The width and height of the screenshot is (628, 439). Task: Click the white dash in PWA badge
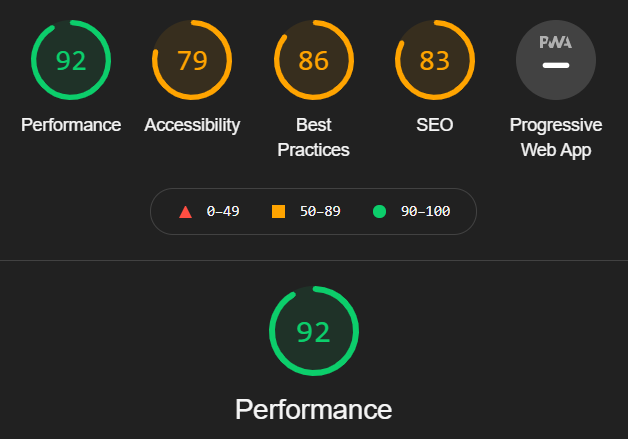point(556,65)
